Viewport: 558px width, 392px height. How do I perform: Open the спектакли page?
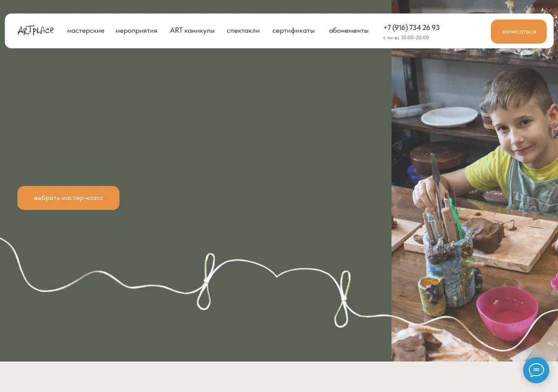coord(243,31)
